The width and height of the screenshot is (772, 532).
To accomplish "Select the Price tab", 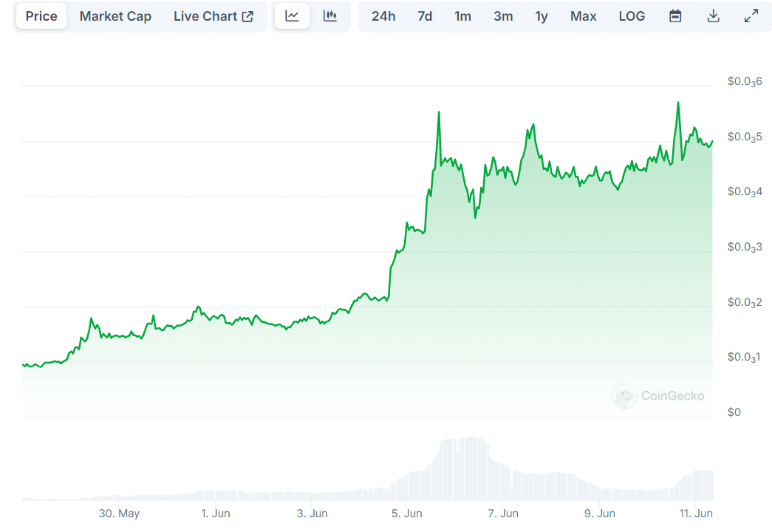I will [x=41, y=16].
